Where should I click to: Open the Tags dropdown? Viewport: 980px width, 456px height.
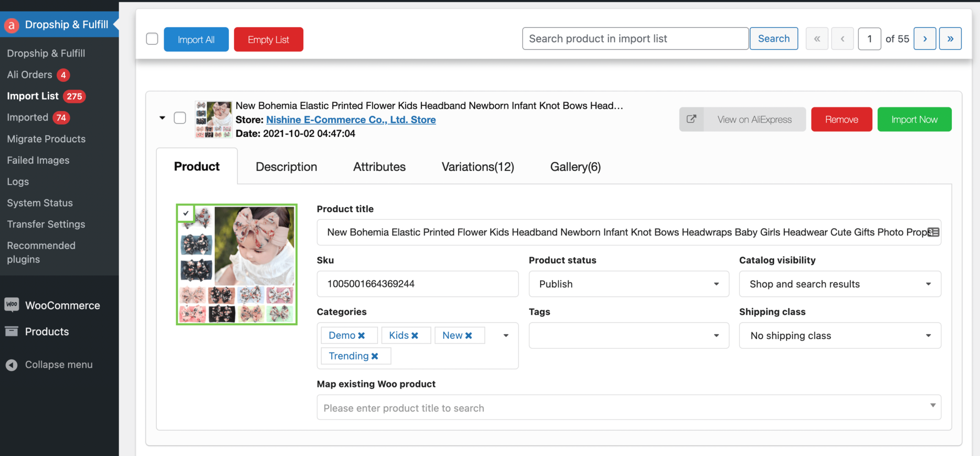[x=629, y=336]
